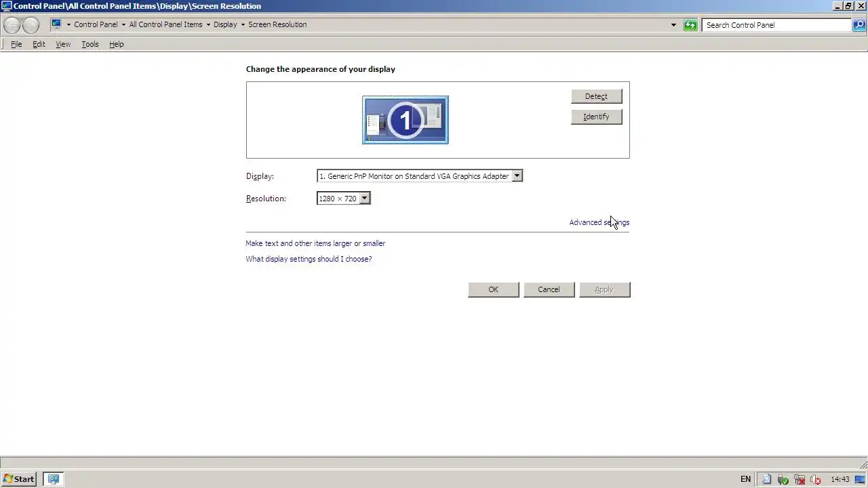This screenshot has width=868, height=488.
Task: Open the Advanced settings link
Action: pyautogui.click(x=599, y=222)
